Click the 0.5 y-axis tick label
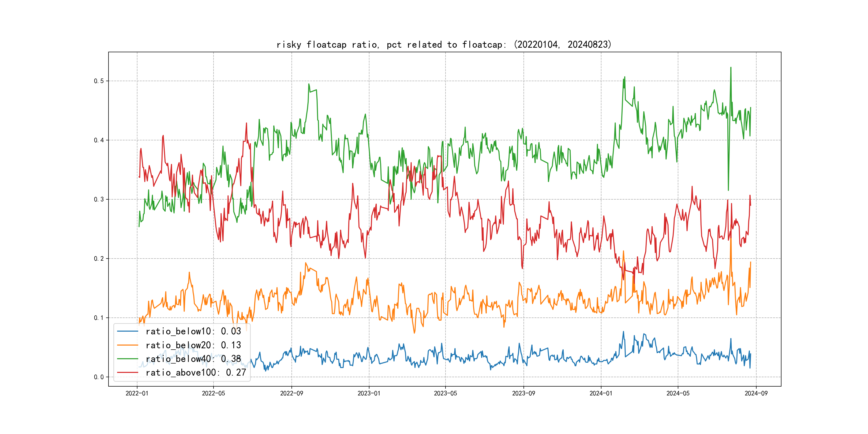The width and height of the screenshot is (868, 434). (99, 81)
